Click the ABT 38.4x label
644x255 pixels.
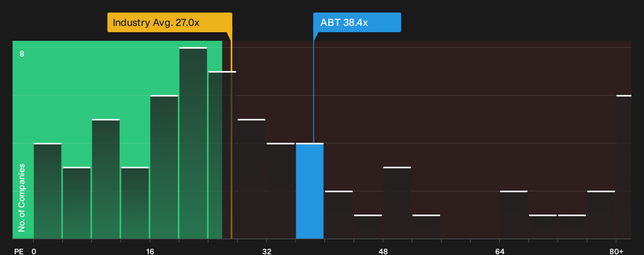tap(357, 22)
